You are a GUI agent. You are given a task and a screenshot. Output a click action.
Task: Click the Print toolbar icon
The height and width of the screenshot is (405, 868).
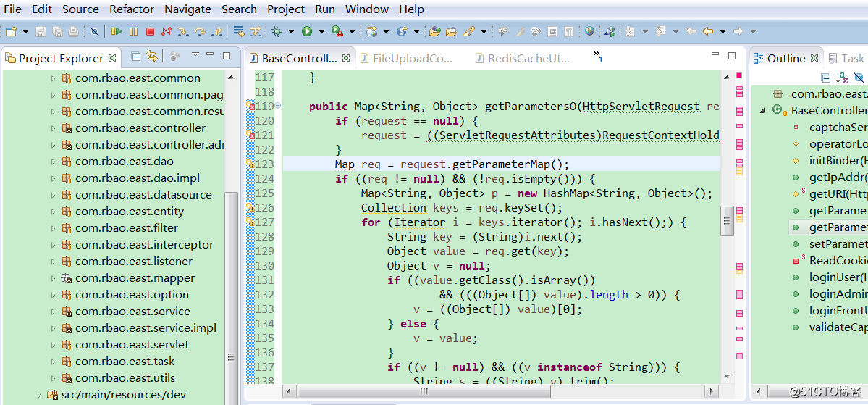(x=73, y=32)
